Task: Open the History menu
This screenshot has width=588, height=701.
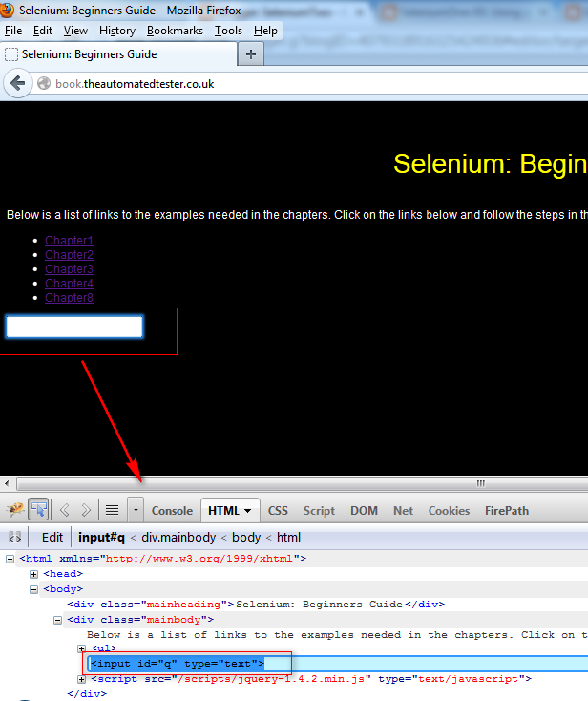Action: (117, 31)
